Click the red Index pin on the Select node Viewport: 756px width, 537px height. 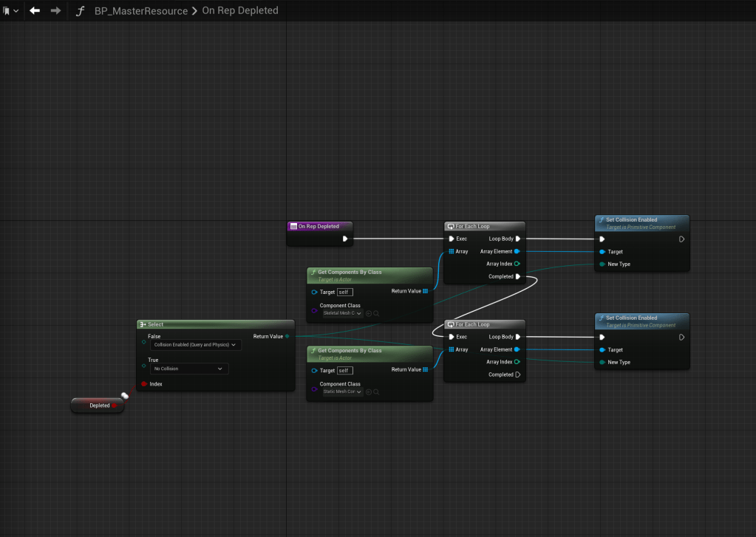[144, 384]
